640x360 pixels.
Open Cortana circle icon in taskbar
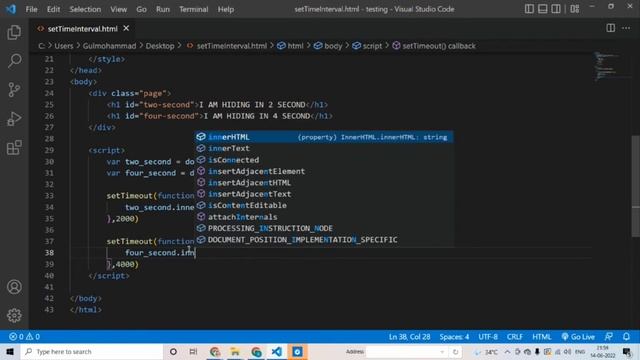[x=173, y=351]
